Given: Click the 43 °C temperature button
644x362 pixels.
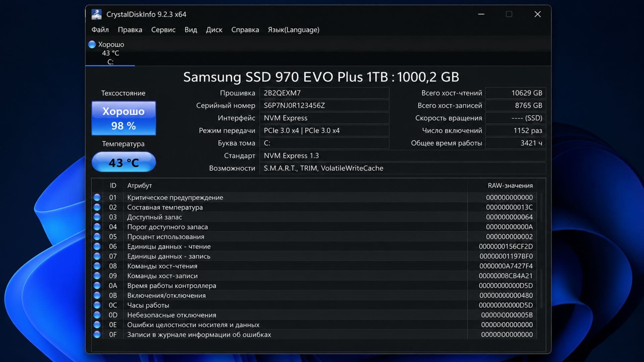Looking at the screenshot, I should 123,162.
